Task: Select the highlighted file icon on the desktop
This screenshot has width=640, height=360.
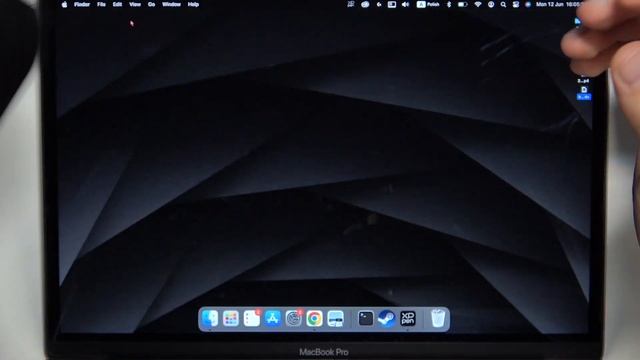Action: [584, 93]
